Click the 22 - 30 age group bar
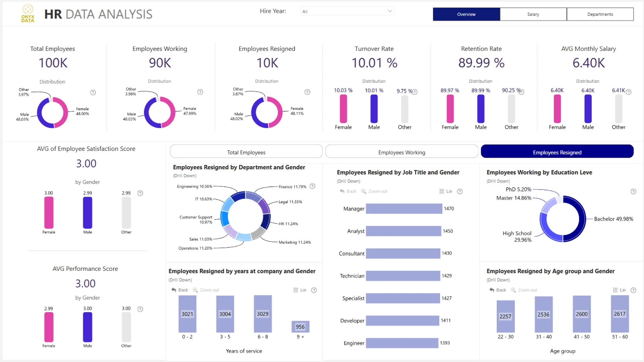The height and width of the screenshot is (362, 644). tap(505, 316)
